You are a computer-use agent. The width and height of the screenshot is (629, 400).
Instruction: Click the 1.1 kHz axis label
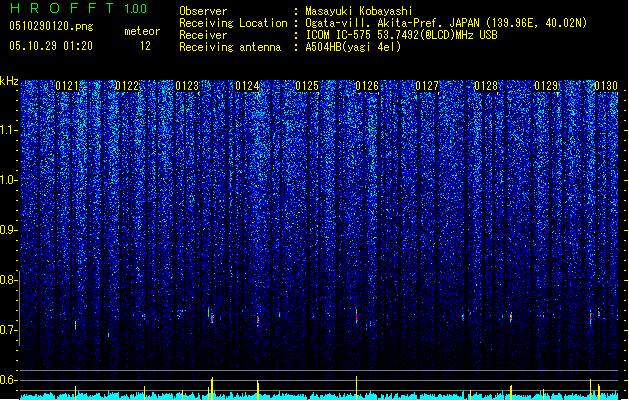point(9,130)
